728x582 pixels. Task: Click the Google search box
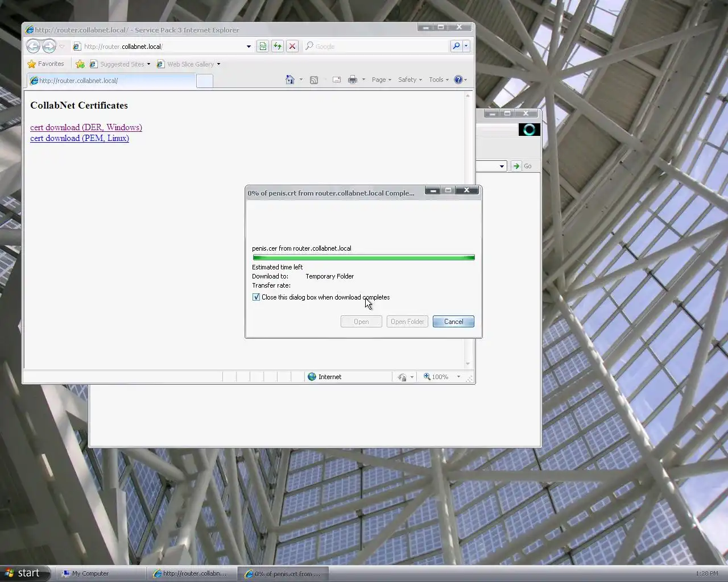[381, 47]
